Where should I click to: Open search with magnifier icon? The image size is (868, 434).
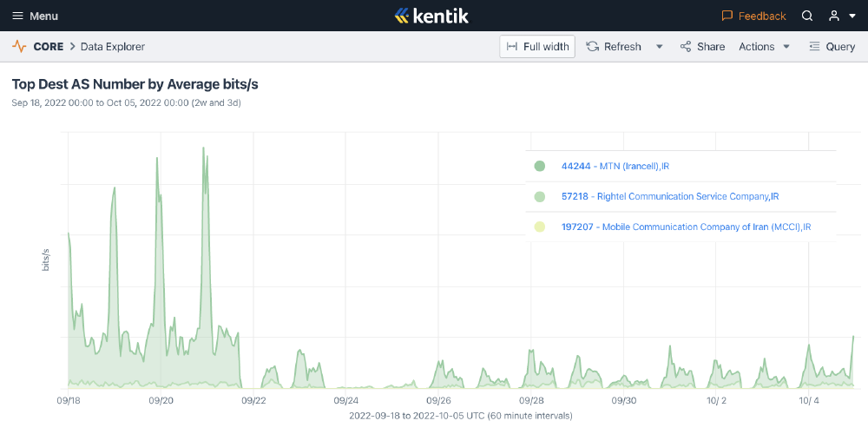[x=807, y=16]
